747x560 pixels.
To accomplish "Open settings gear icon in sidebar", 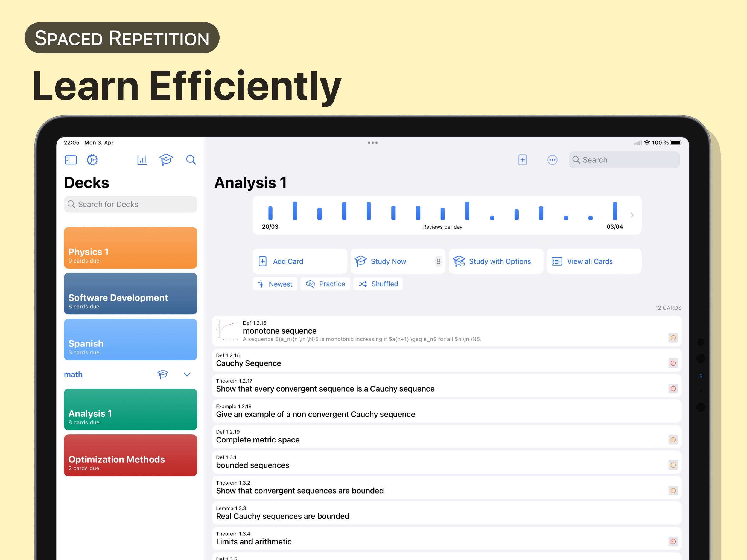I will click(92, 160).
